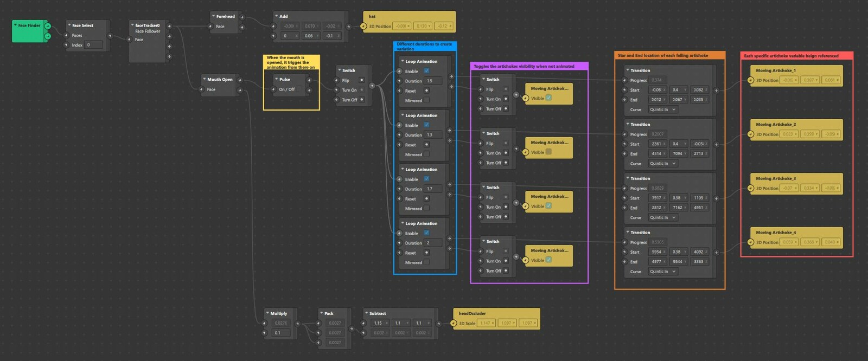Open the Curve dropdown on third Transition
Screen dimensions: 868x361
[663, 217]
